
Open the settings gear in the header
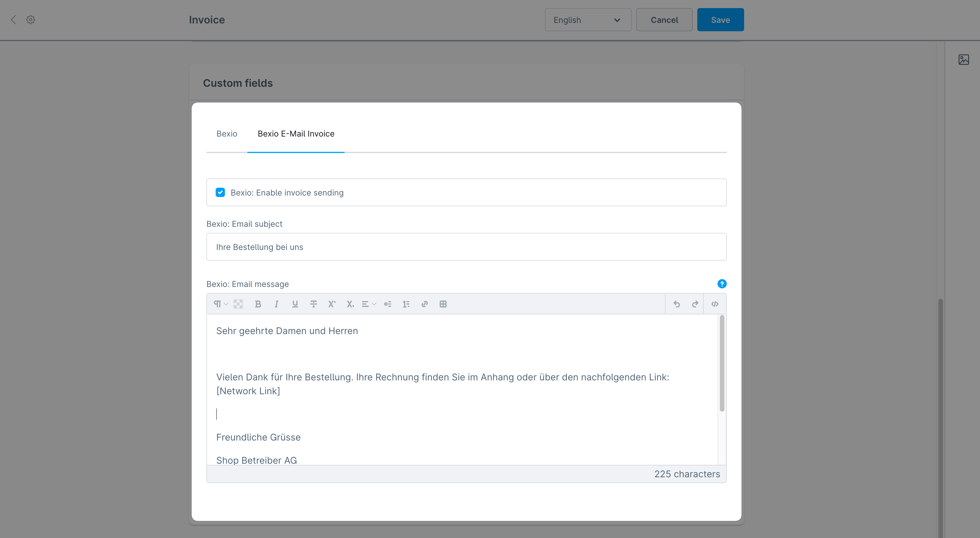click(x=30, y=19)
